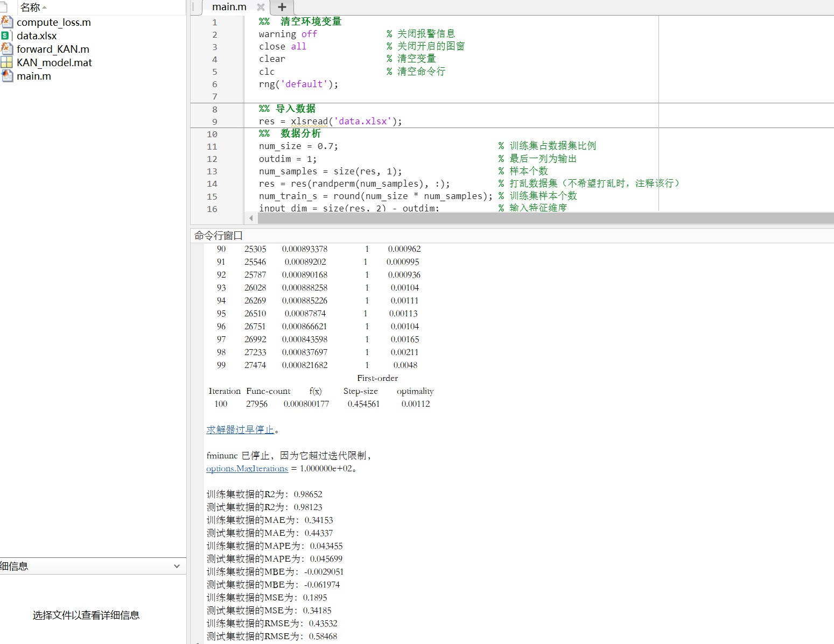The width and height of the screenshot is (834, 644).
Task: Place cursor on rng('default'); line
Action: pos(299,84)
